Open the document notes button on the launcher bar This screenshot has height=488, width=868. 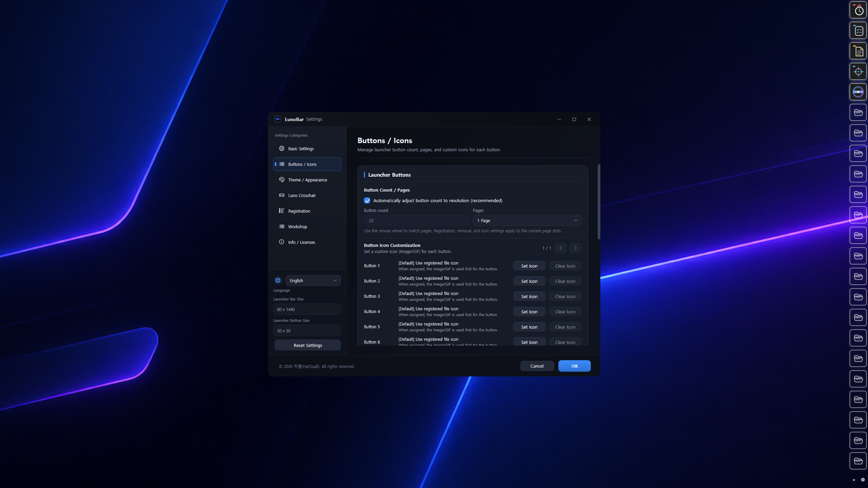tap(858, 51)
